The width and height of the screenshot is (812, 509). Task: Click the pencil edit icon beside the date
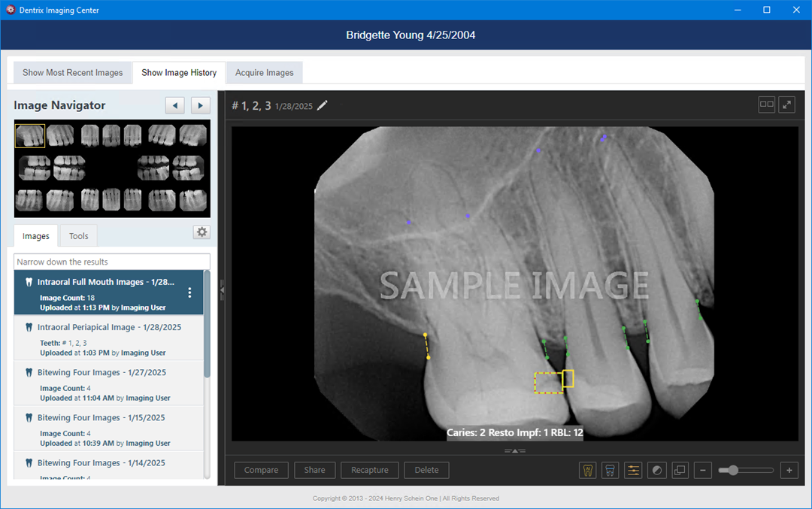tap(323, 106)
